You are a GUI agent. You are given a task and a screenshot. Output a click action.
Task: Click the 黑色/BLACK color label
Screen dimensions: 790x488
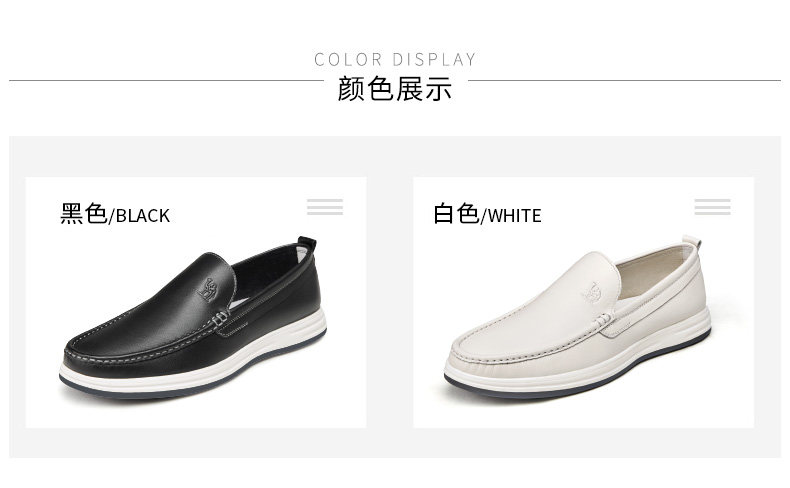[115, 214]
